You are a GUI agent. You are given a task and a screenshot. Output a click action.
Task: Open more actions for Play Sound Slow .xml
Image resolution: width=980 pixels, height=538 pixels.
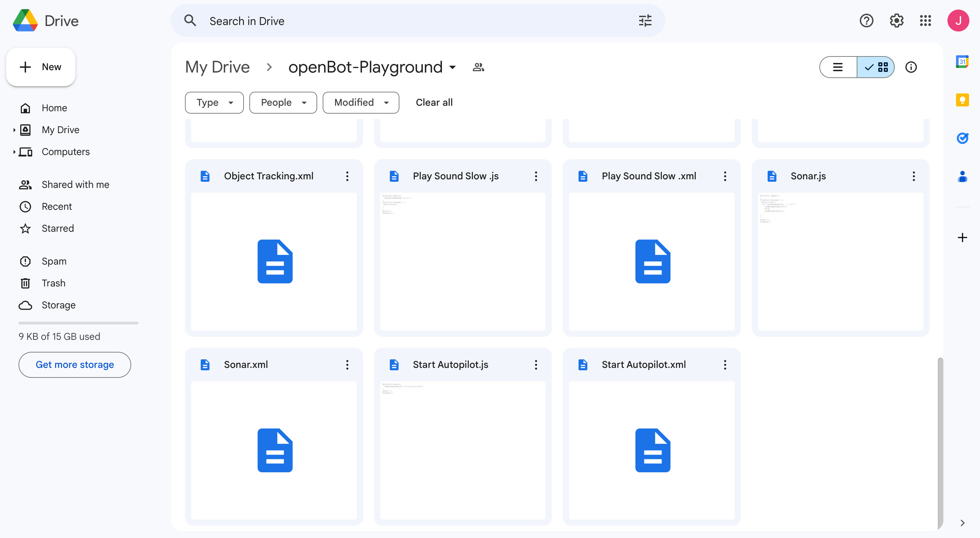[x=725, y=176]
